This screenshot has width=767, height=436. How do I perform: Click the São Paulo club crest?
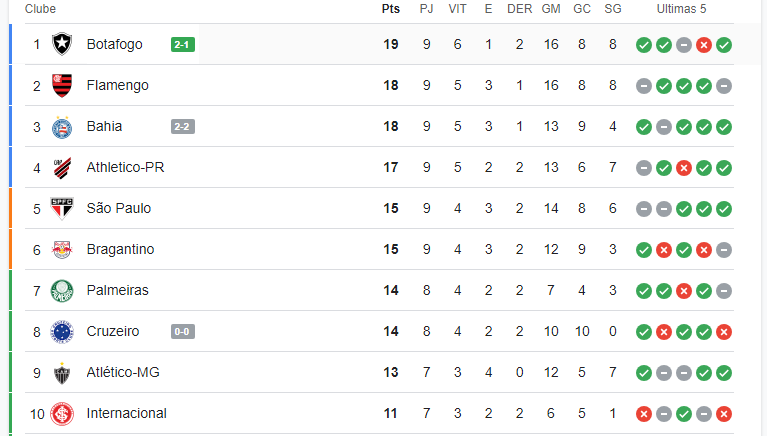62,208
